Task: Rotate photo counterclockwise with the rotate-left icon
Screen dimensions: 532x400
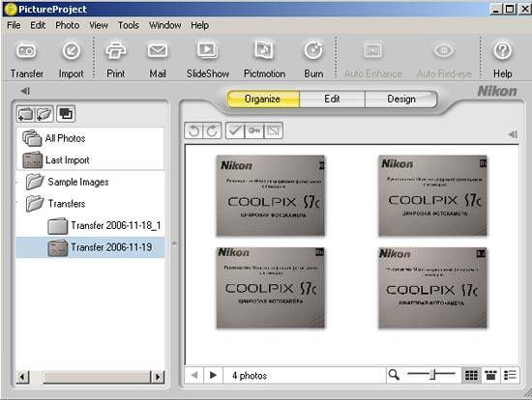Action: 193,130
